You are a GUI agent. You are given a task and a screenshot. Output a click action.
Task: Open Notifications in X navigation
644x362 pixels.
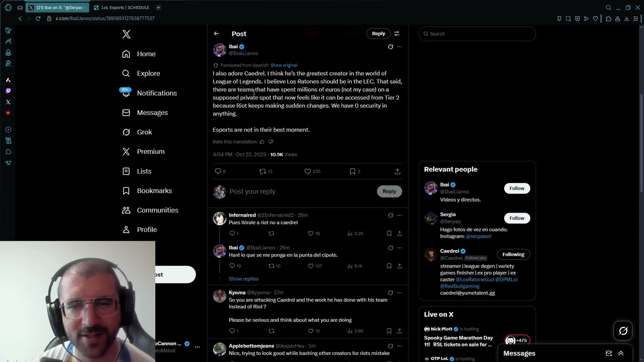click(149, 93)
